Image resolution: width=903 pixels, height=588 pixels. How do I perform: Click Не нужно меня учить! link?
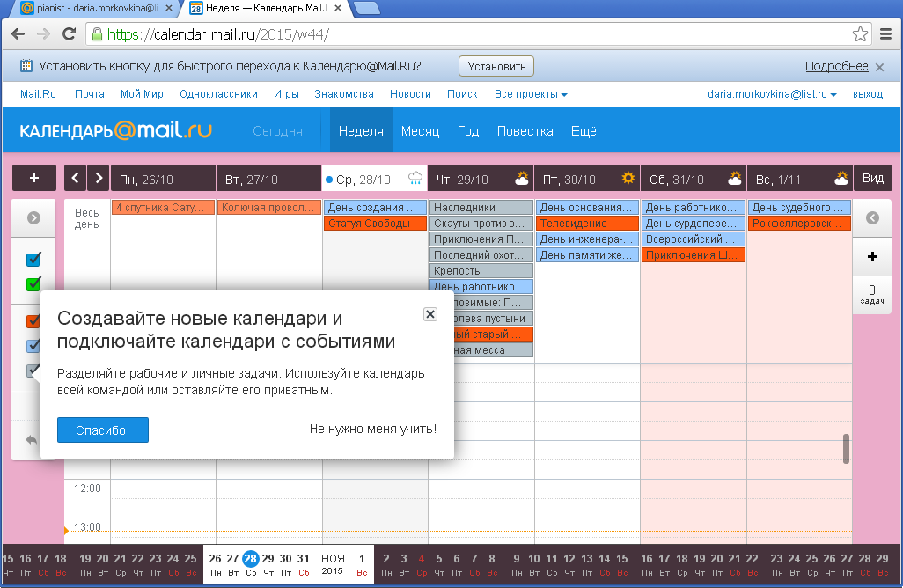(373, 429)
